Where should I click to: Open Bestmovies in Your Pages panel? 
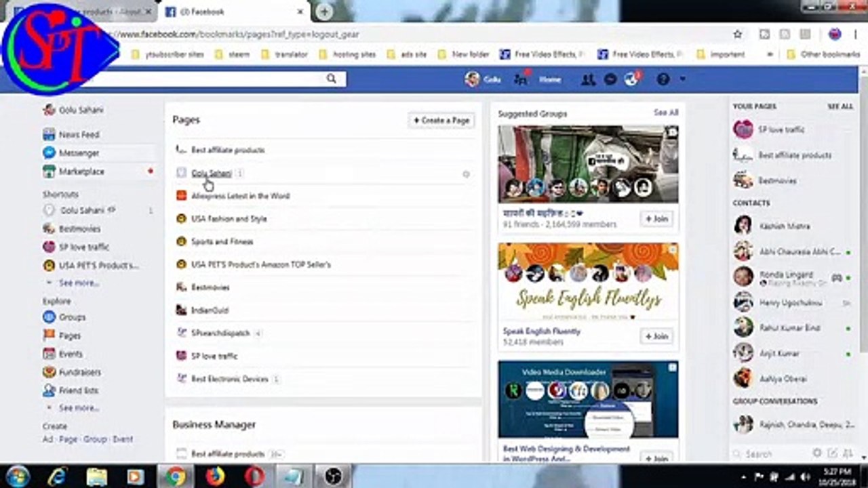(777, 181)
